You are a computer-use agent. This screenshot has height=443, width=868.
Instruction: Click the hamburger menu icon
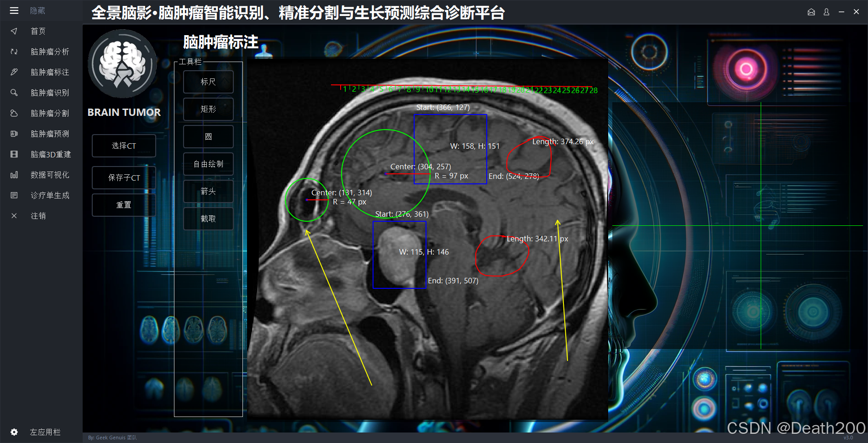[14, 10]
